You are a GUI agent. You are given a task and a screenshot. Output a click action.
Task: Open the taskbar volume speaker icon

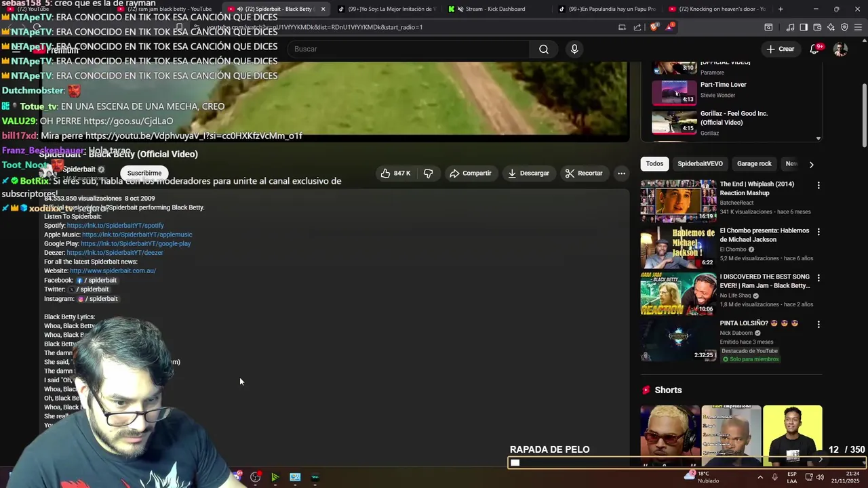[820, 477]
